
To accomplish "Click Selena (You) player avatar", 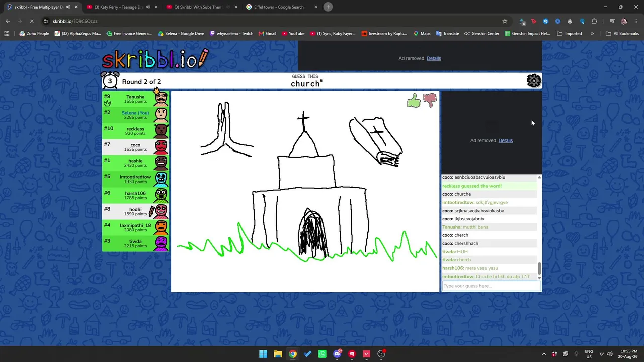I will pos(161,115).
